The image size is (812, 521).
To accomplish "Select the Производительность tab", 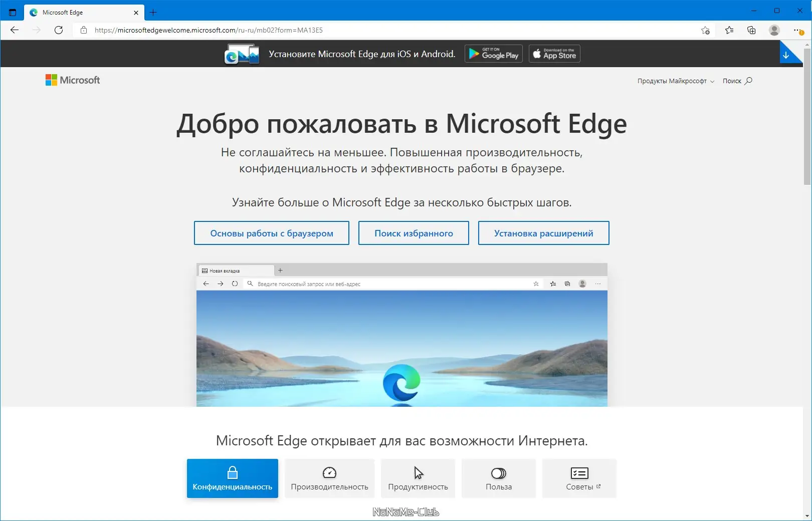I will (x=330, y=478).
